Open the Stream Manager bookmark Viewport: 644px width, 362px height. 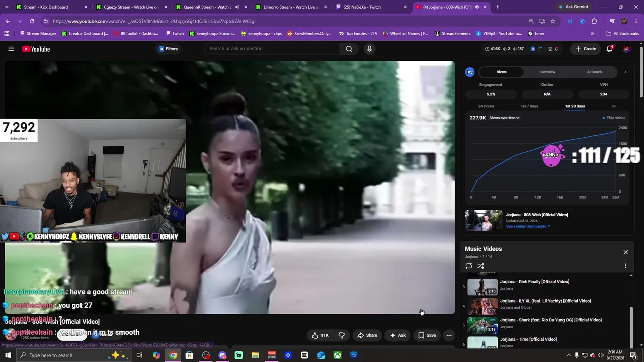[x=38, y=34]
